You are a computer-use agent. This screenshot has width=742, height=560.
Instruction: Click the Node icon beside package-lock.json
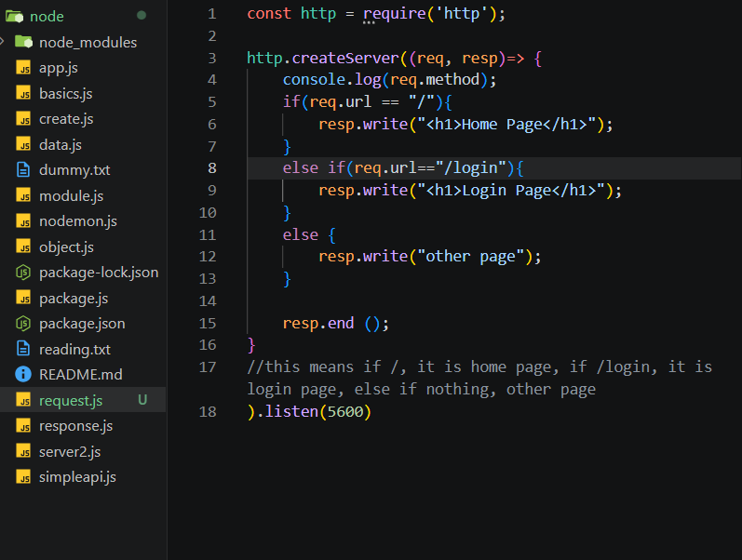(x=23, y=273)
